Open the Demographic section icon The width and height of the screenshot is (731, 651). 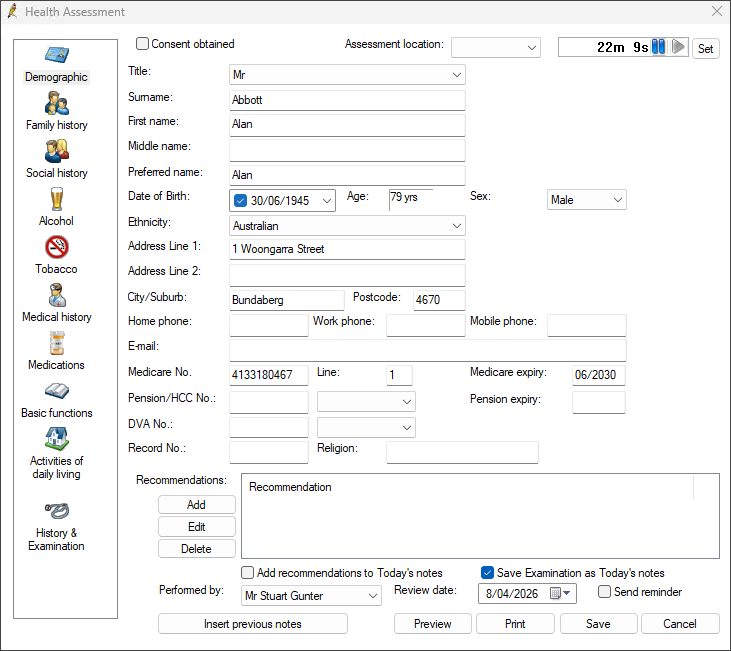57,55
